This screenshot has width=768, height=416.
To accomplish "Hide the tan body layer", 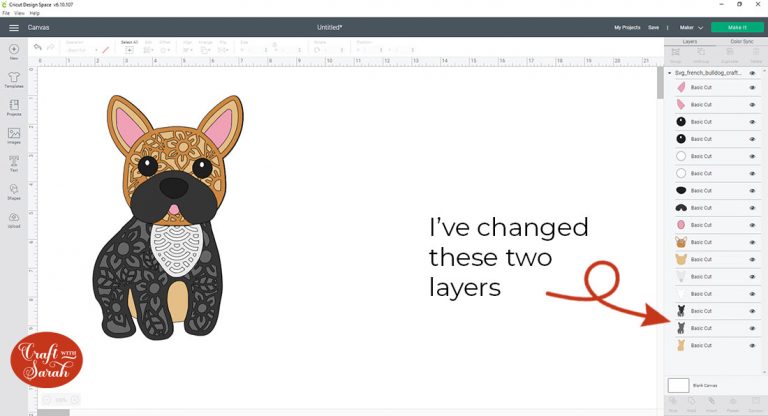I will 752,345.
